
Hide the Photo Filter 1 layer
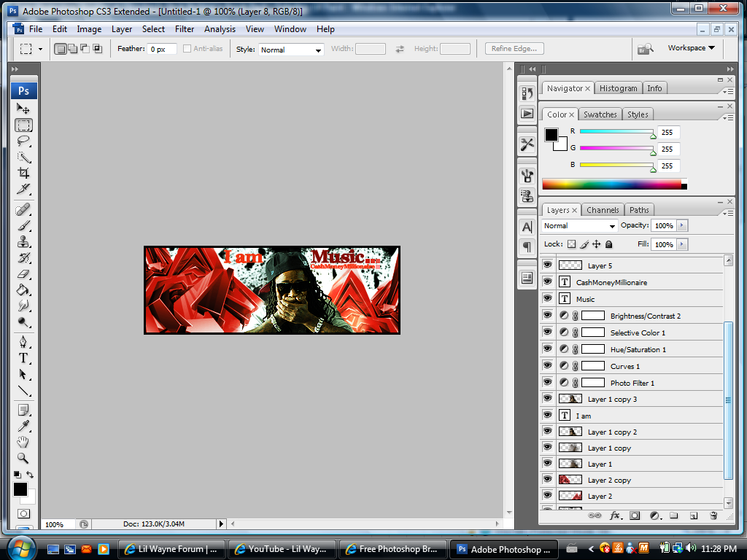(547, 382)
